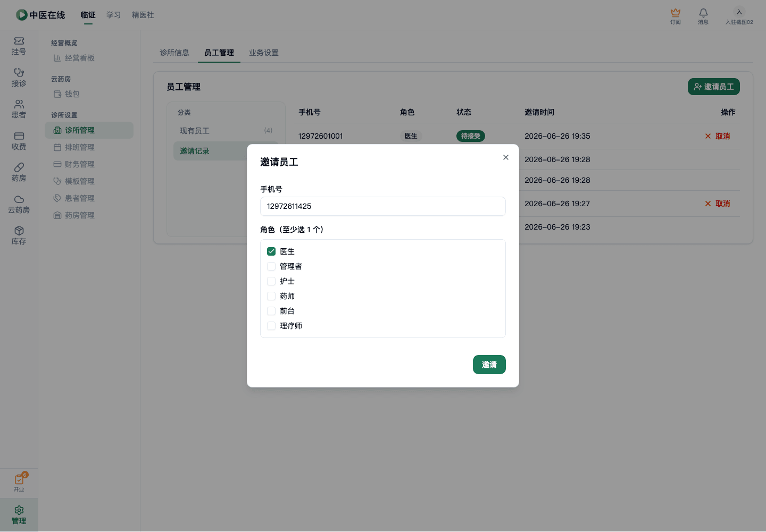Cancel the invitation sent at 19:35
The width and height of the screenshot is (766, 532).
pos(718,136)
